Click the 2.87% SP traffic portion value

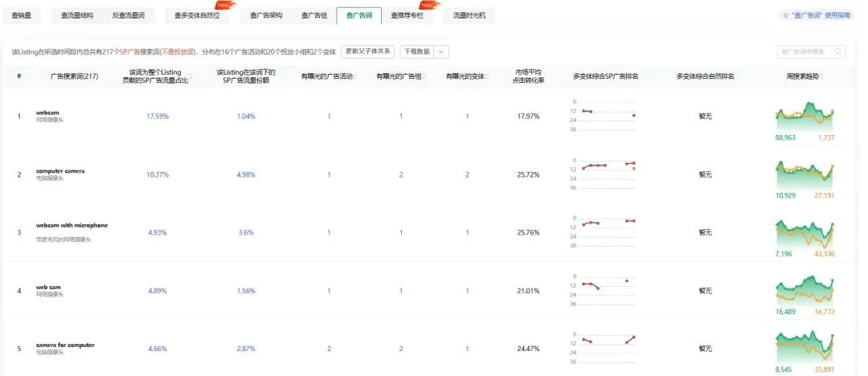tap(246, 349)
